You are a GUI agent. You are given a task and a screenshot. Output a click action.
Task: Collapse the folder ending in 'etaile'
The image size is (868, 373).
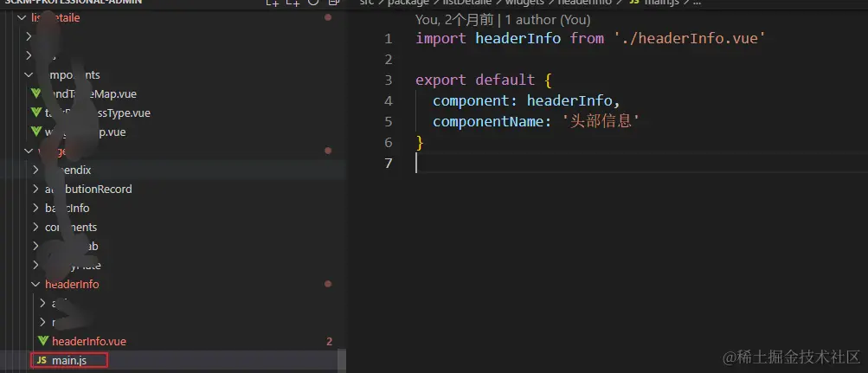pyautogui.click(x=23, y=18)
